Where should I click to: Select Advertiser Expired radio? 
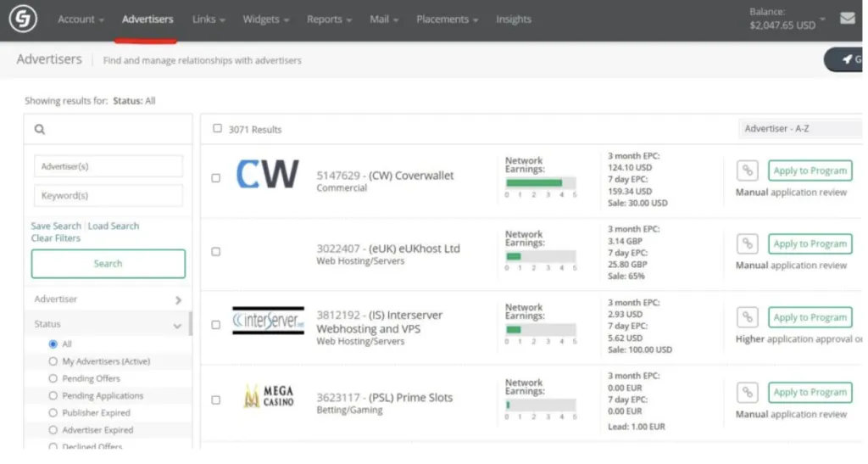(x=53, y=430)
